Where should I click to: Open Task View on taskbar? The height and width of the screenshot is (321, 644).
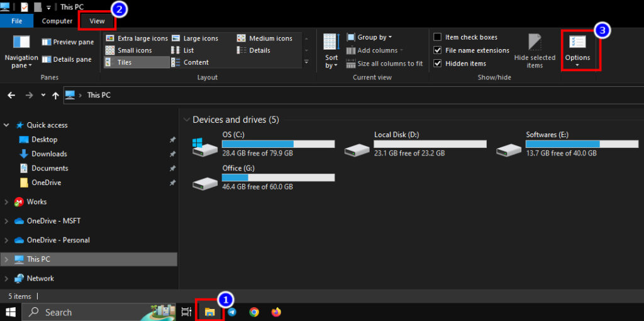187,312
